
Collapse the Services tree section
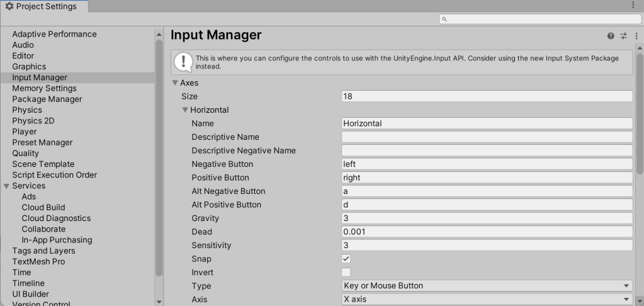pos(7,186)
